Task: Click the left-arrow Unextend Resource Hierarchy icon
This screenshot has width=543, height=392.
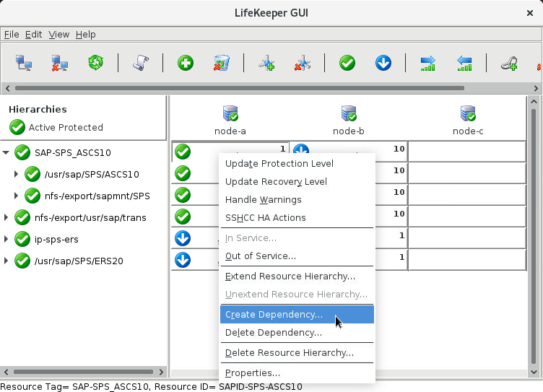Action: [464, 63]
